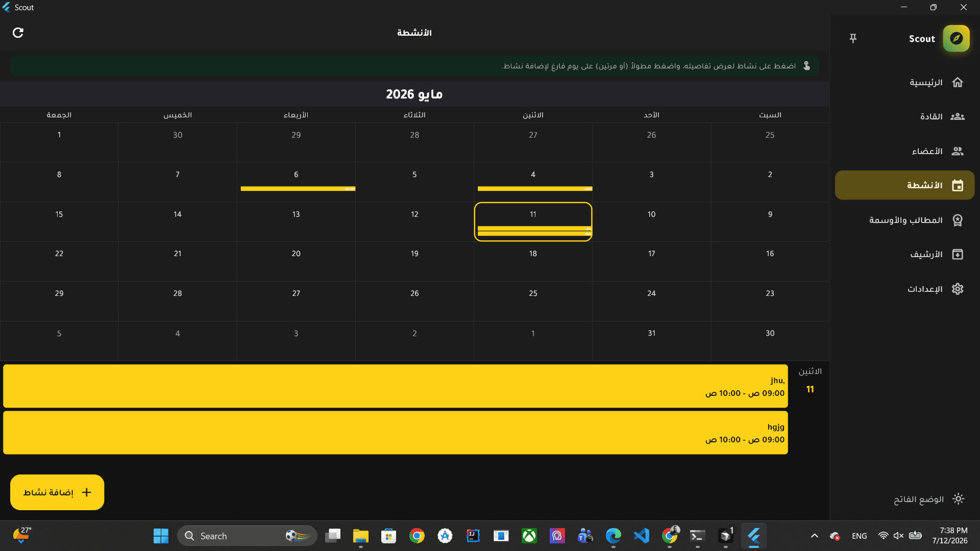This screenshot has height=551, width=980.
Task: Select الأنشطة activities in the sidebar
Action: [x=904, y=185]
